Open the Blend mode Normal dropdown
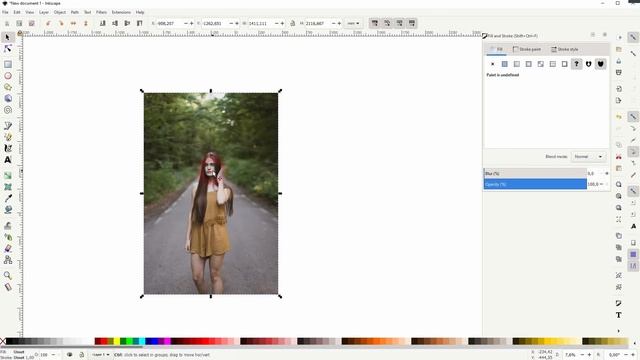640x360 pixels. pos(588,157)
